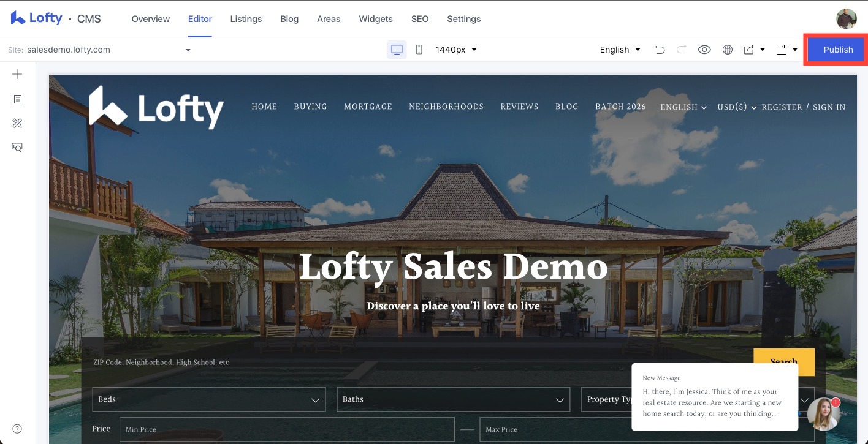The height and width of the screenshot is (444, 868).
Task: Save the page with the floppy disk icon
Action: [x=780, y=49]
